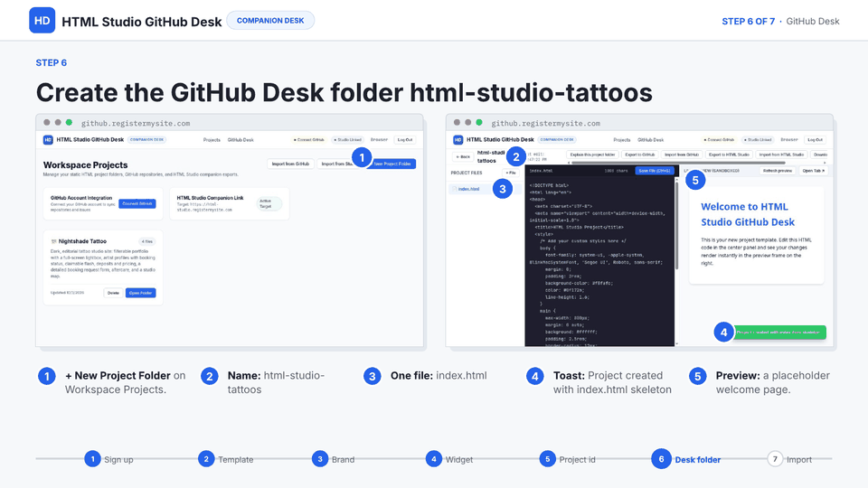Click the editor toolbar horizontal scrollbar
Screen dimensions: 868x488
(x=678, y=163)
